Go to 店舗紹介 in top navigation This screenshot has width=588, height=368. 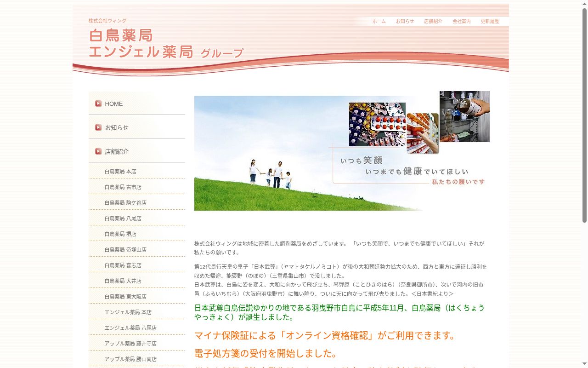433,21
